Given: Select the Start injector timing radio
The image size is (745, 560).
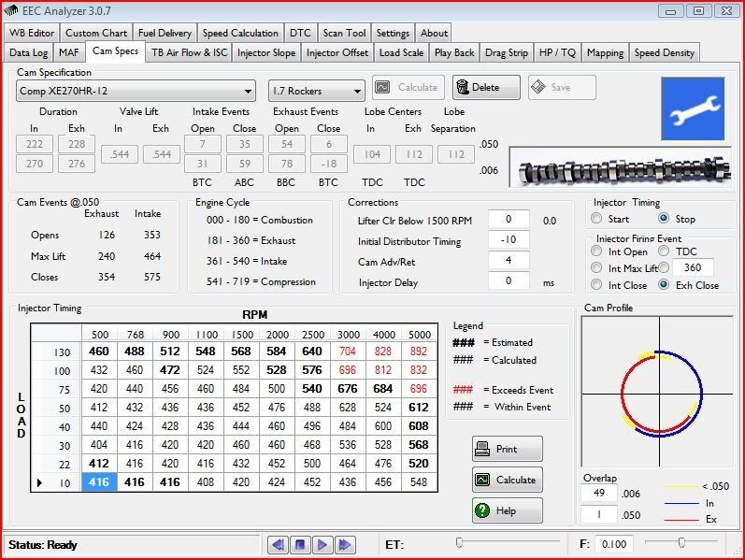Looking at the screenshot, I should pos(596,219).
